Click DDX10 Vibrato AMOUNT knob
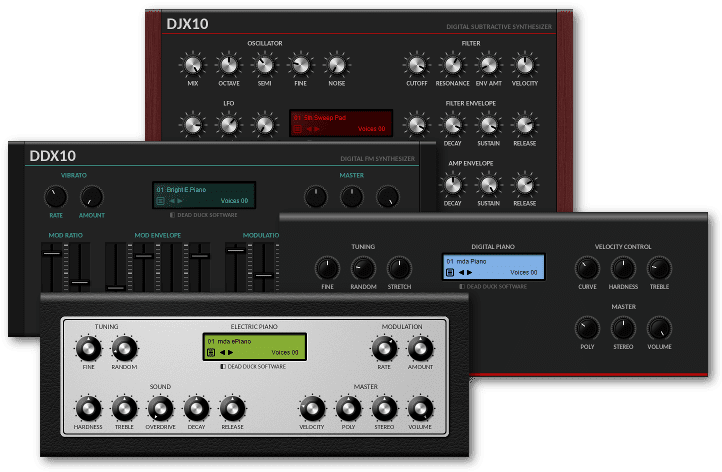Image resolution: width=722 pixels, height=472 pixels. tap(92, 197)
